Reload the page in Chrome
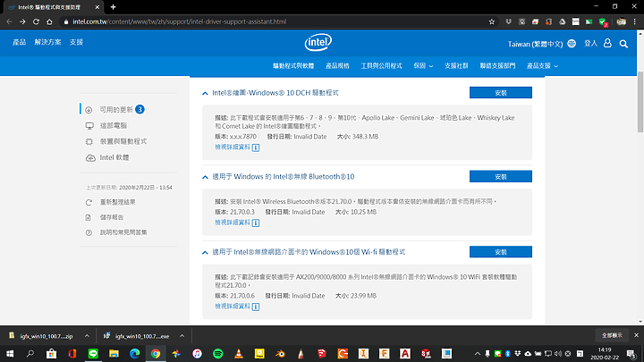 [36, 21]
